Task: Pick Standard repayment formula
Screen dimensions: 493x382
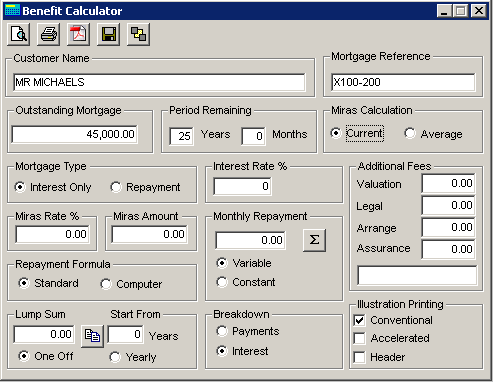Action: coord(48,283)
